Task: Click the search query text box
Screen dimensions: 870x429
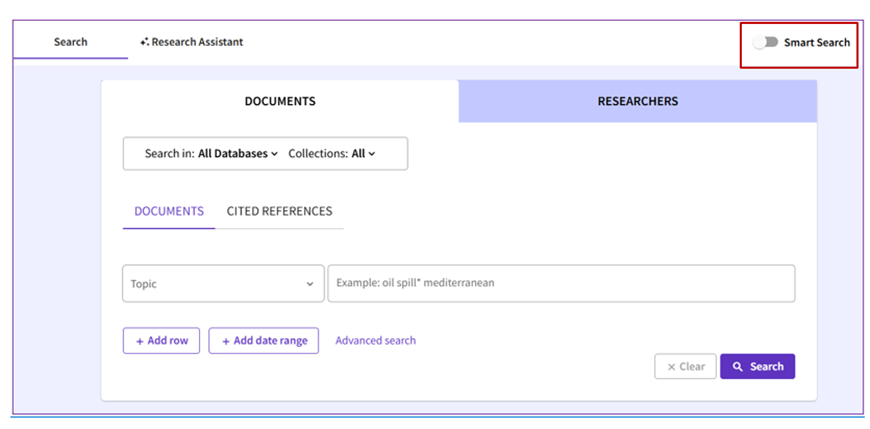Action: 561,283
